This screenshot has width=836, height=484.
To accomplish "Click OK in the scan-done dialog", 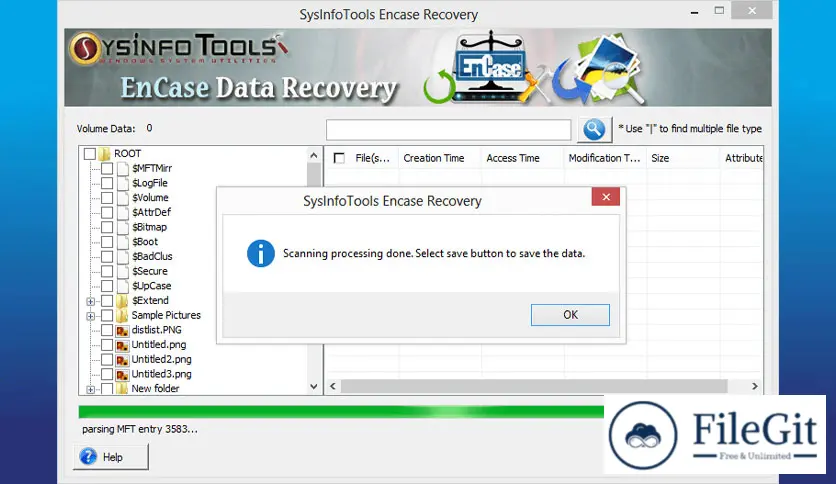I will 570,315.
